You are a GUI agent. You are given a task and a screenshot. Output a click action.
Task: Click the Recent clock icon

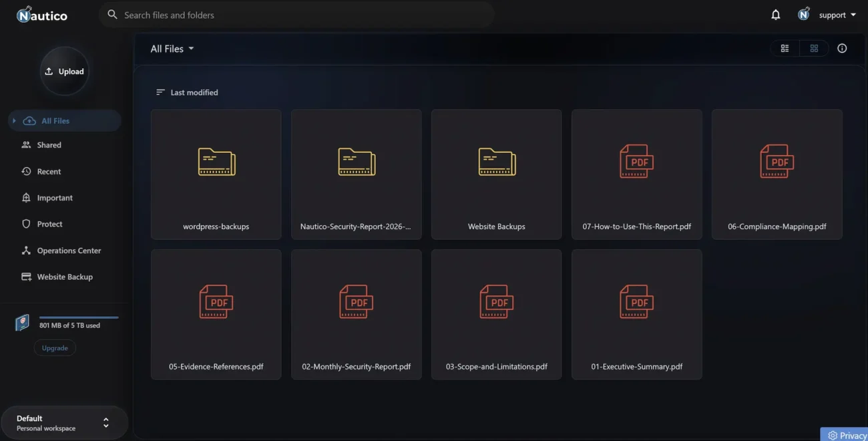25,171
